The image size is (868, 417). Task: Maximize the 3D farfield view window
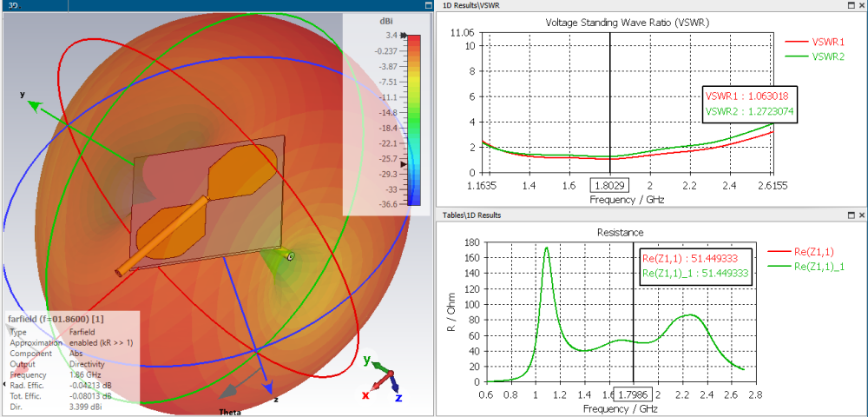(428, 5)
